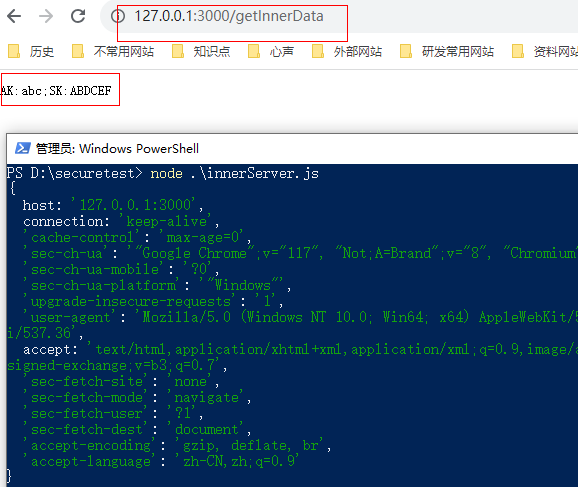This screenshot has height=487, width=578.
Task: Click the 'sec-ch-ua-platform' Windows line
Action: [x=157, y=285]
